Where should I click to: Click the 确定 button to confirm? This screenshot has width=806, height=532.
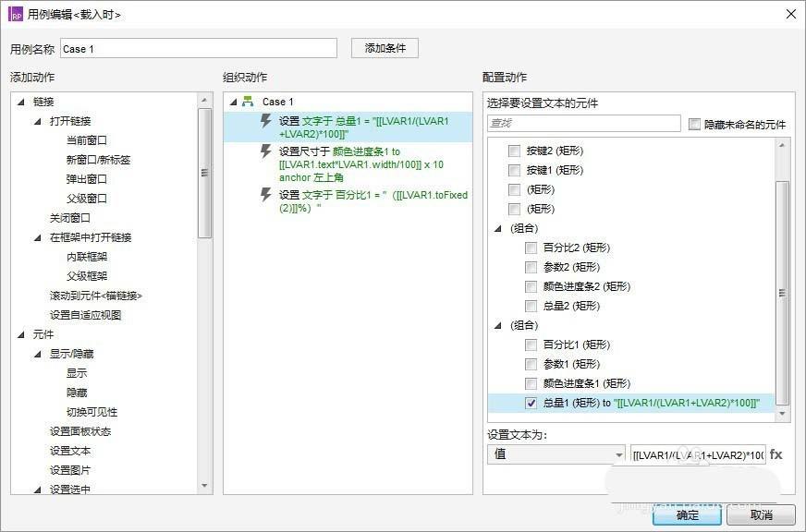point(688,516)
